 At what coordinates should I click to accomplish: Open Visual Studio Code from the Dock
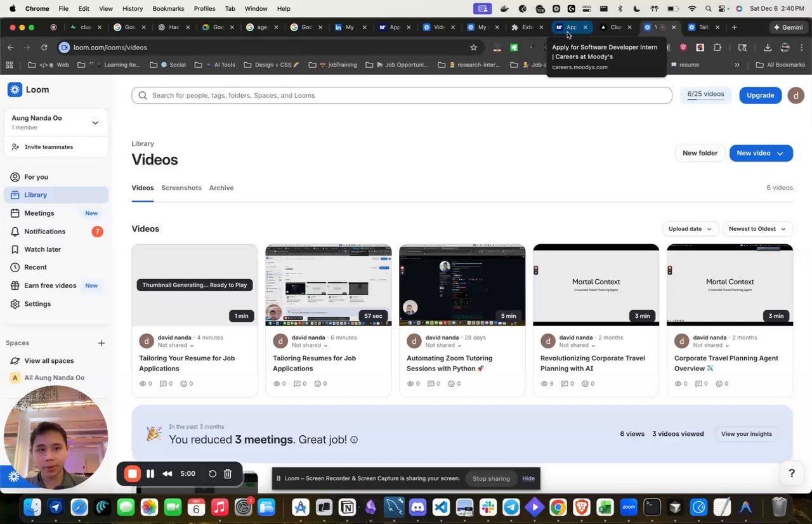point(441,507)
